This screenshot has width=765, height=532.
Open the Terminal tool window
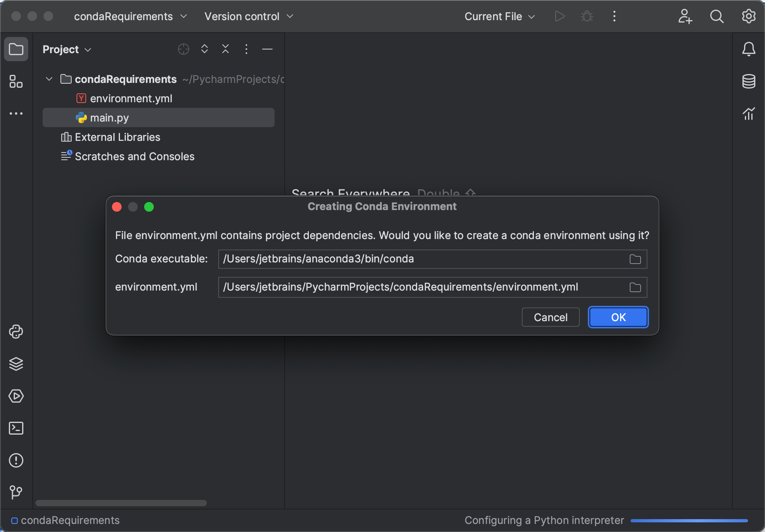coord(16,428)
